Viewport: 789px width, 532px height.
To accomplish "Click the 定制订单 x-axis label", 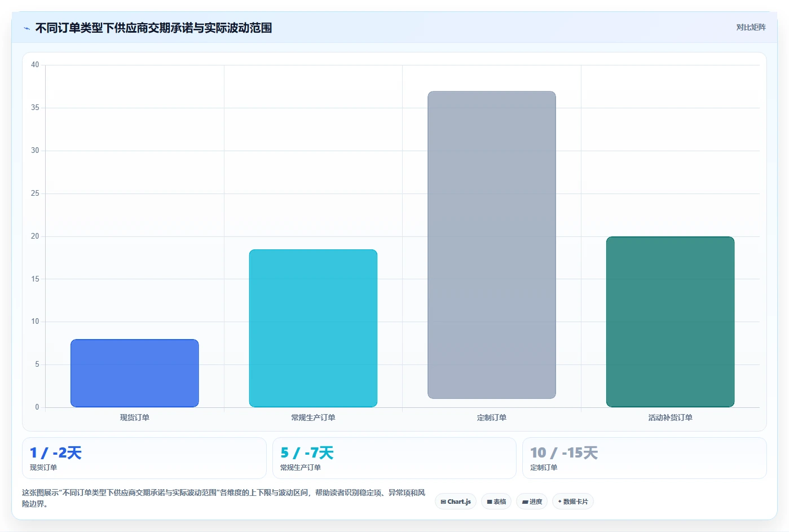I will pyautogui.click(x=492, y=417).
